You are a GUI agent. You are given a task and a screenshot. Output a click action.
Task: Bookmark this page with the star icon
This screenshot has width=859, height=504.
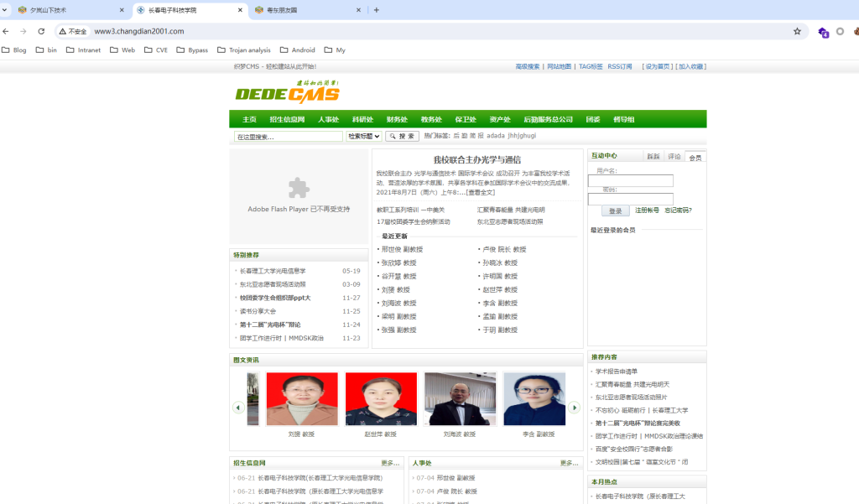[797, 31]
